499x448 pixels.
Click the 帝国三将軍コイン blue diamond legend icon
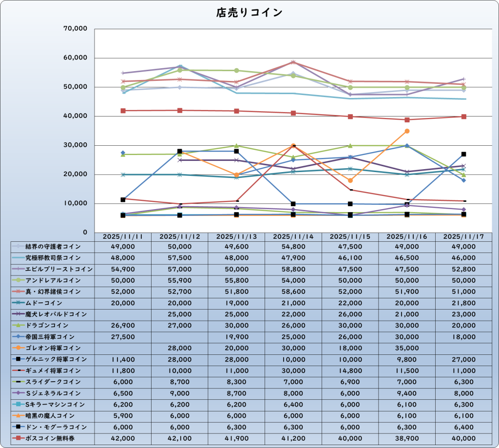tap(18, 337)
